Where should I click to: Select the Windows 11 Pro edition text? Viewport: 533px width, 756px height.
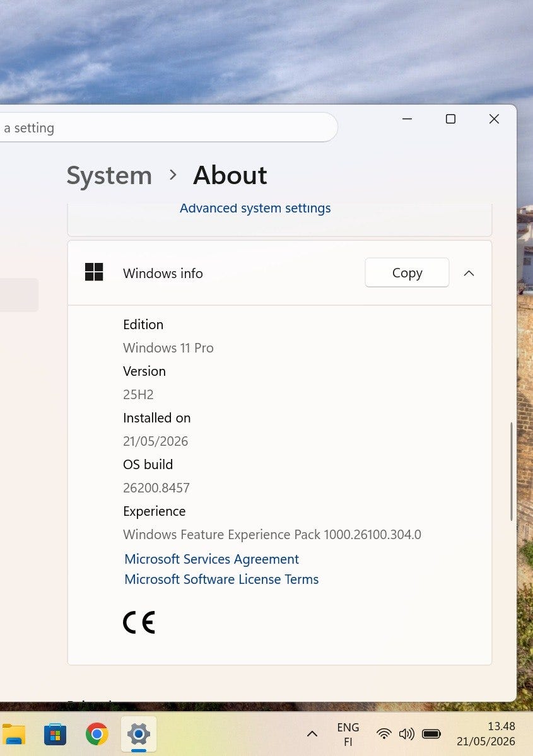168,347
